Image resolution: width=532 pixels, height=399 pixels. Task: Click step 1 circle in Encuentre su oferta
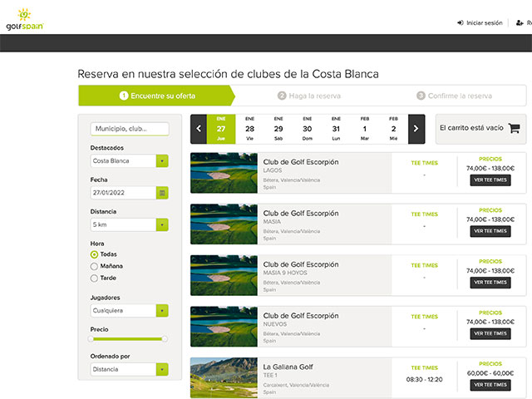coord(124,96)
